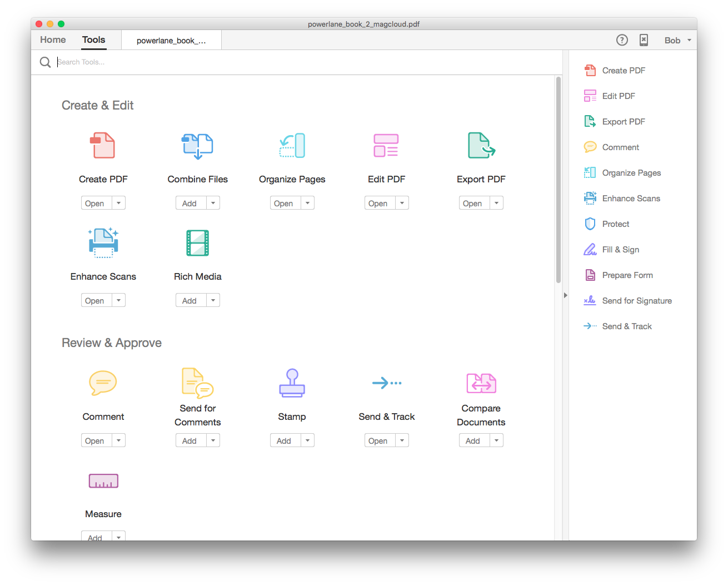Viewport: 728px width, 585px height.
Task: Click the Add button under Rich Media
Action: [191, 300]
